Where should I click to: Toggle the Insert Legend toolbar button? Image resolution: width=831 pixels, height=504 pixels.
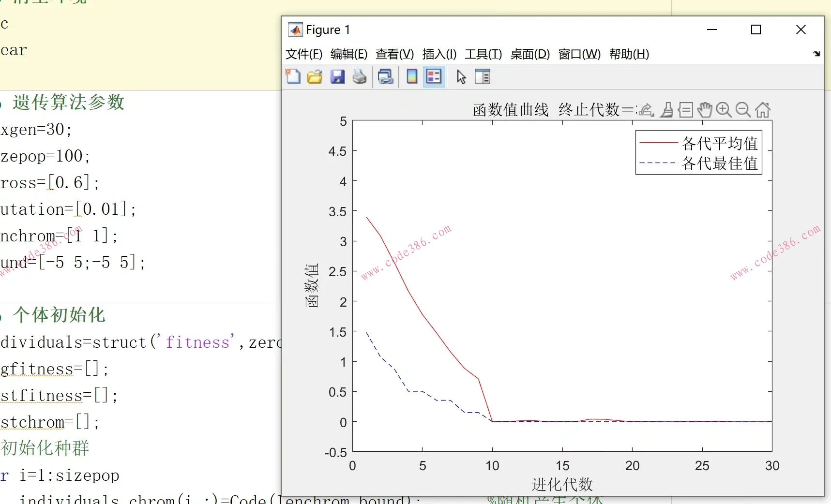pyautogui.click(x=434, y=76)
